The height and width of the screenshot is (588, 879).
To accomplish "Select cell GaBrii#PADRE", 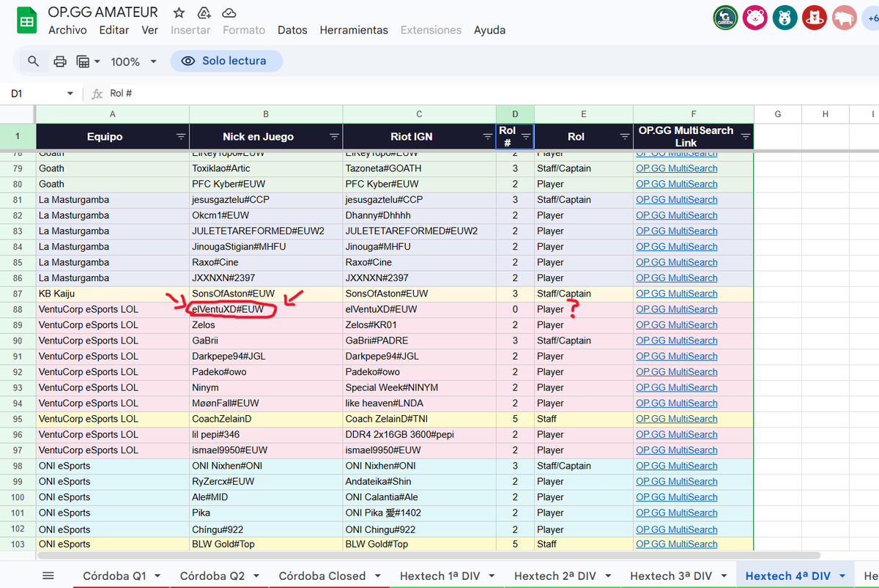I will [x=419, y=340].
